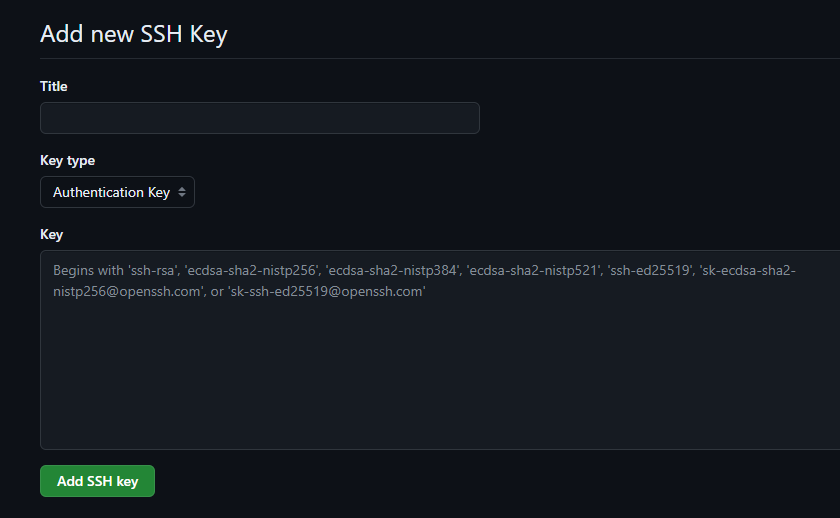The width and height of the screenshot is (840, 518).
Task: Click the sort arrows icon in Key type
Action: pos(182,192)
